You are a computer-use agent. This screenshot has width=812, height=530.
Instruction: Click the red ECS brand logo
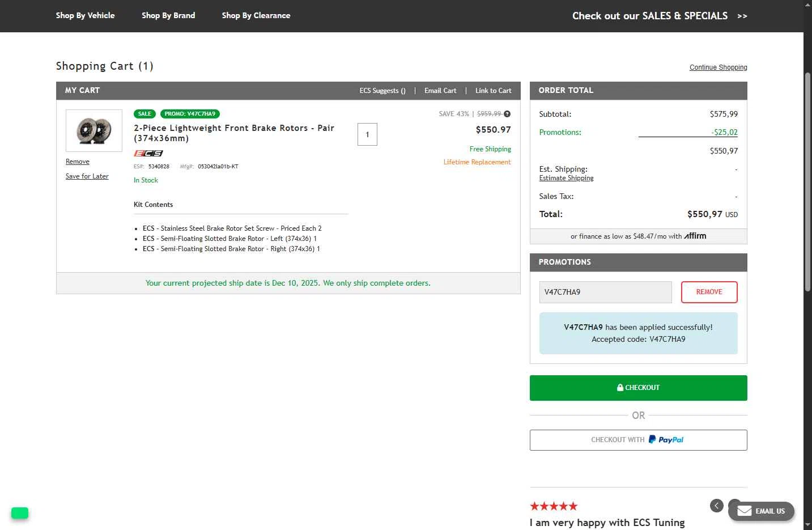148,153
